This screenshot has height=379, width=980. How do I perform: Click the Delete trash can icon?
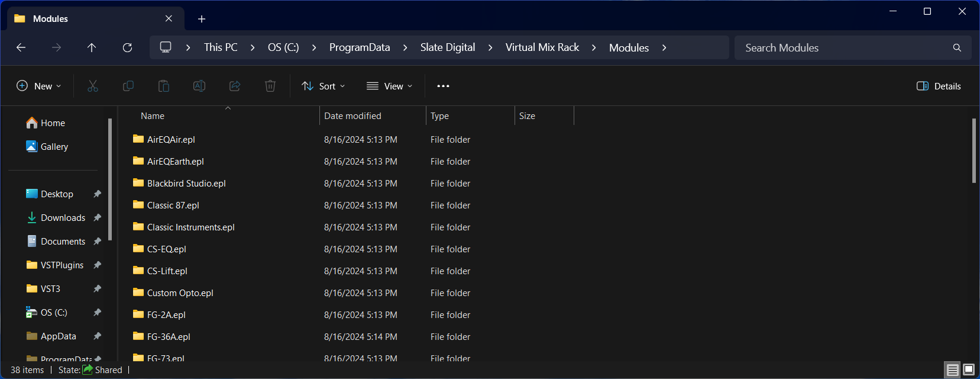[270, 86]
